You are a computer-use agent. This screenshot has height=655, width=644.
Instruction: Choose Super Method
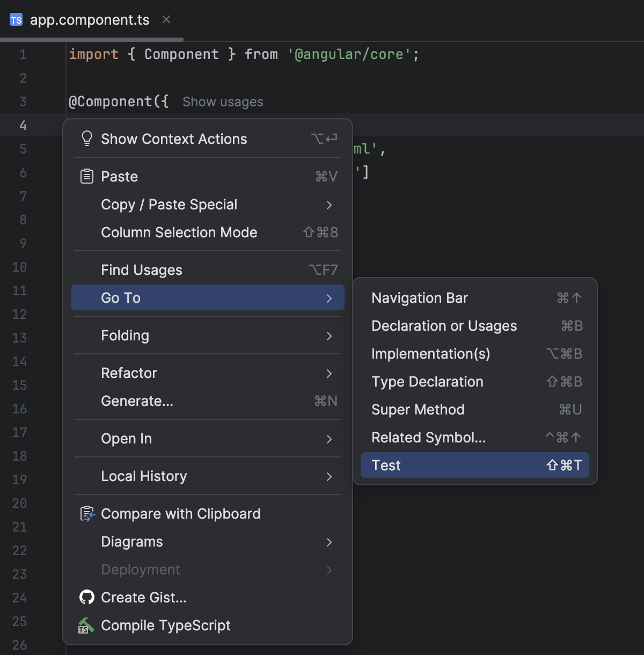pos(475,409)
